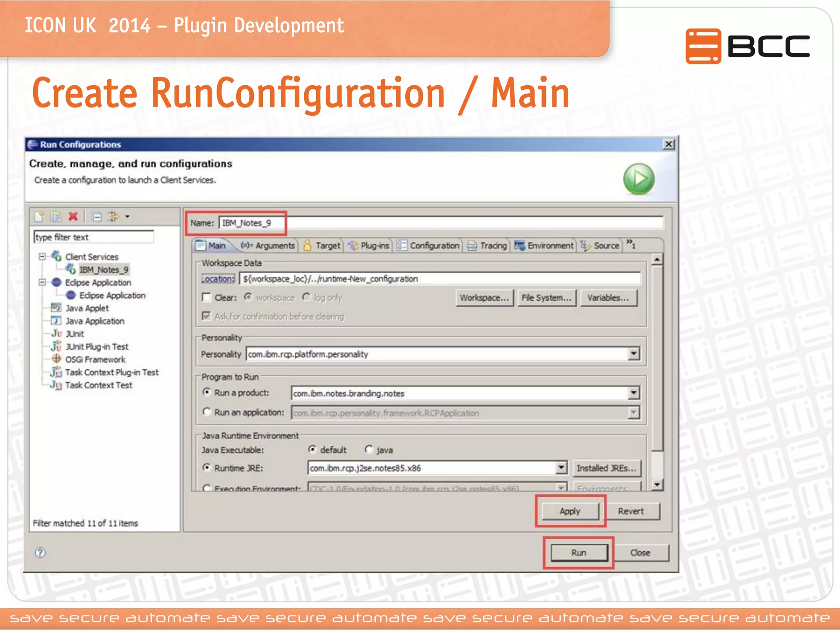Click the Client Services tree icon

[x=56, y=256]
